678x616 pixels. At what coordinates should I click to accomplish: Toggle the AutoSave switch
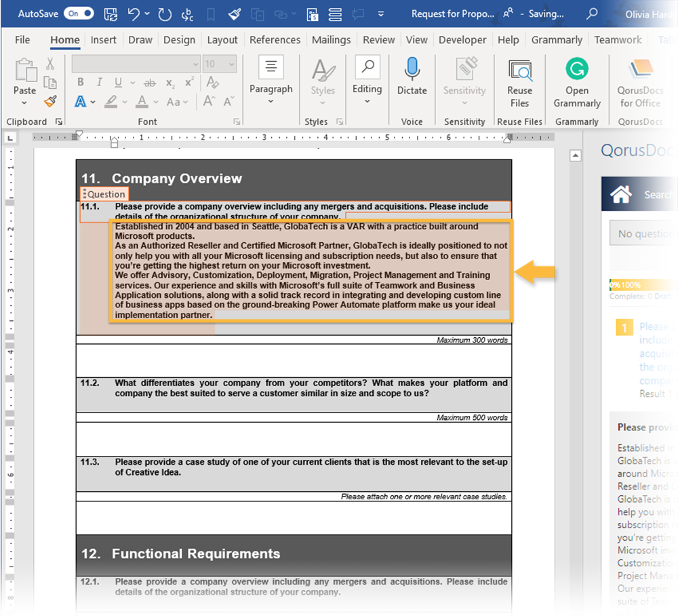(x=79, y=14)
